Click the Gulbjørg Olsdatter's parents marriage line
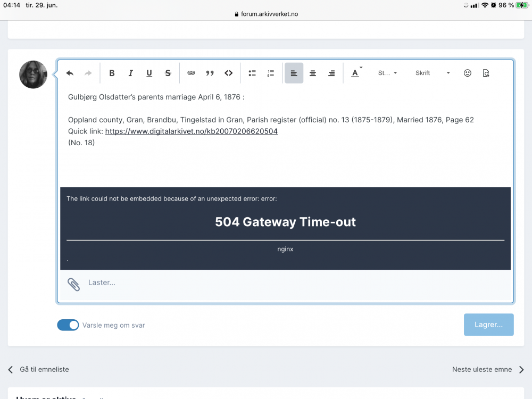This screenshot has height=399, width=532. point(156,97)
